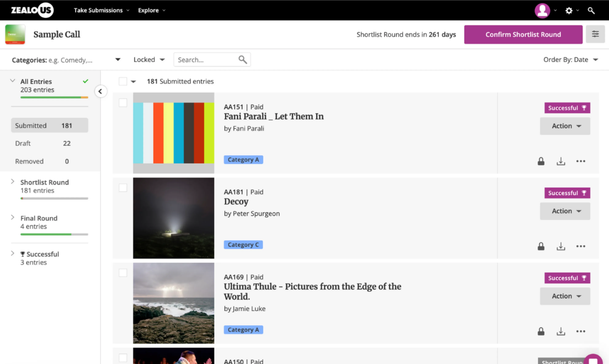Open the three-dot menu on Ultima Thule entry

(580, 331)
